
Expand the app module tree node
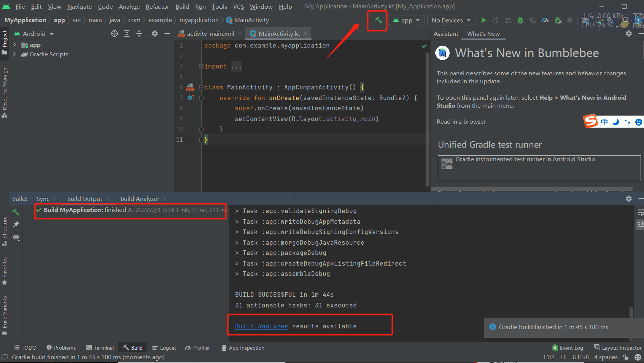[x=14, y=45]
